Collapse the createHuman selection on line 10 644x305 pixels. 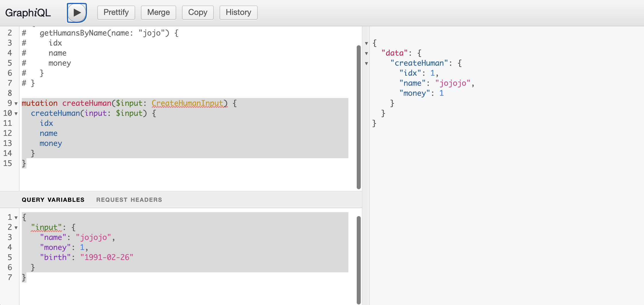[16, 114]
